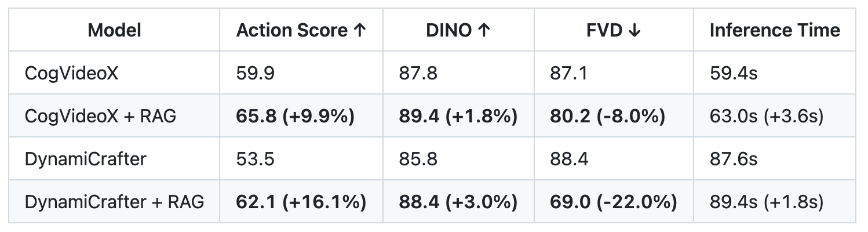
Task: Click the Action Score column header
Action: point(301,30)
